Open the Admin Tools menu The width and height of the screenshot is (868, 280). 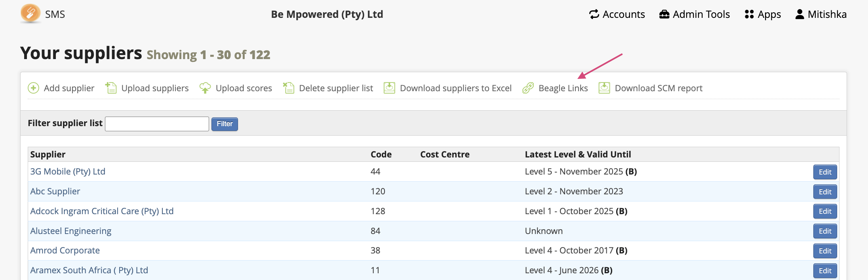tap(695, 14)
